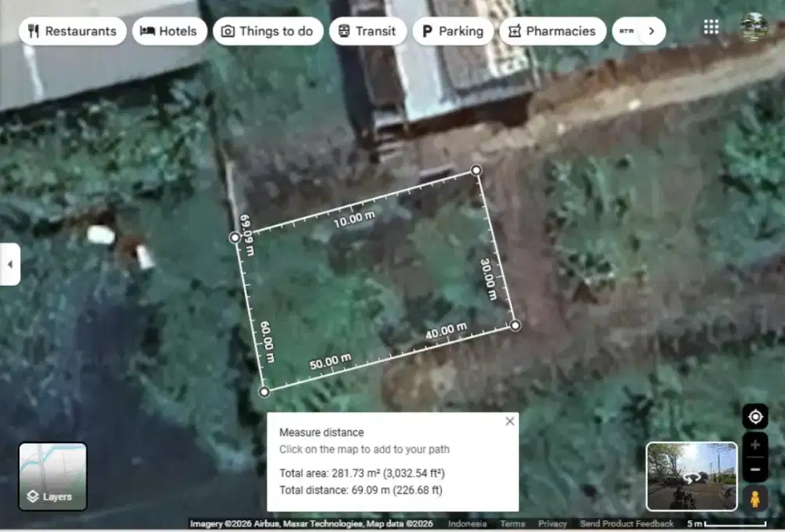Zoom out using the minus icon
Viewport: 785px width, 532px height.
755,468
